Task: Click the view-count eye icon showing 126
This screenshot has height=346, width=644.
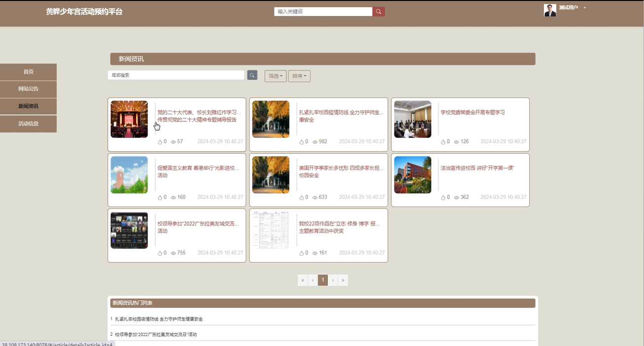Action: click(456, 142)
